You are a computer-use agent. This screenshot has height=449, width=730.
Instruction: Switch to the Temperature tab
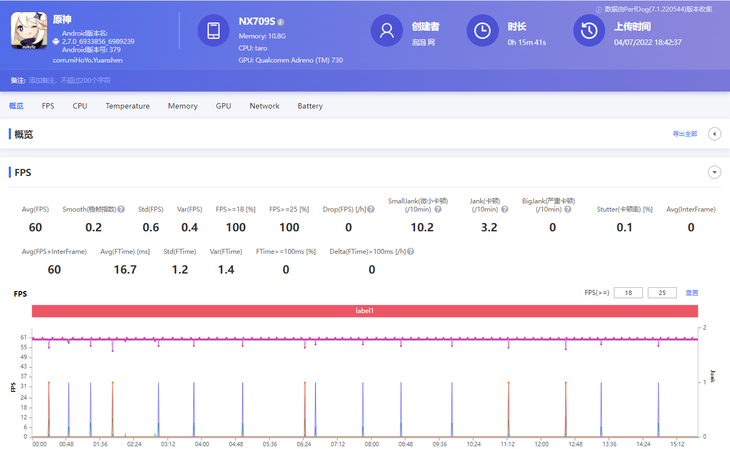tap(128, 106)
